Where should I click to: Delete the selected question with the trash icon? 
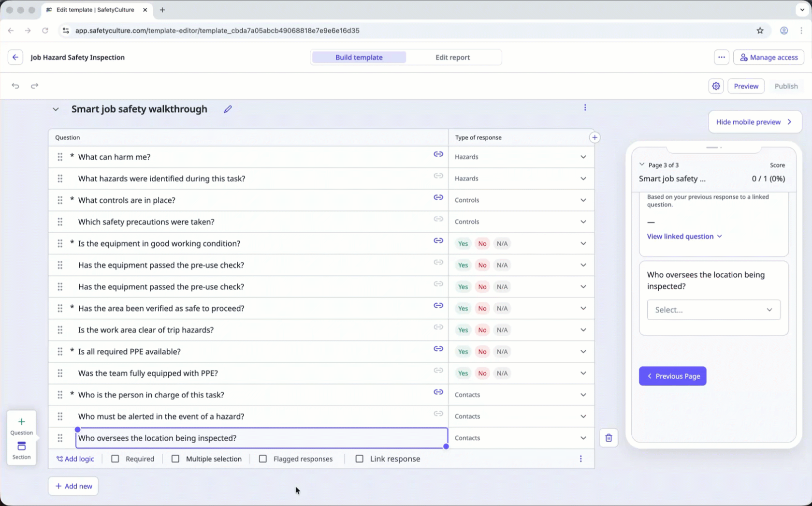[609, 438]
